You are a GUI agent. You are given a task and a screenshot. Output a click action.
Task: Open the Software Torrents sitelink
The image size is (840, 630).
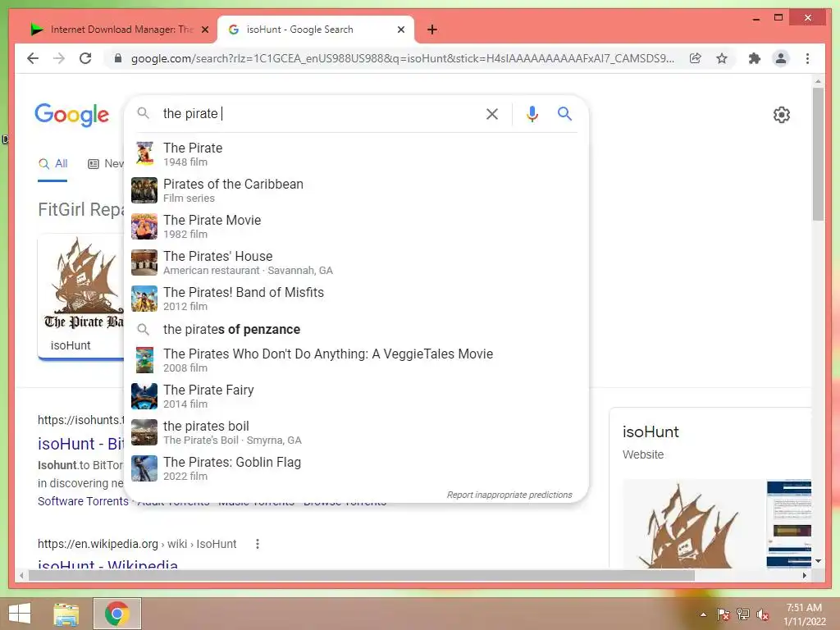click(83, 501)
